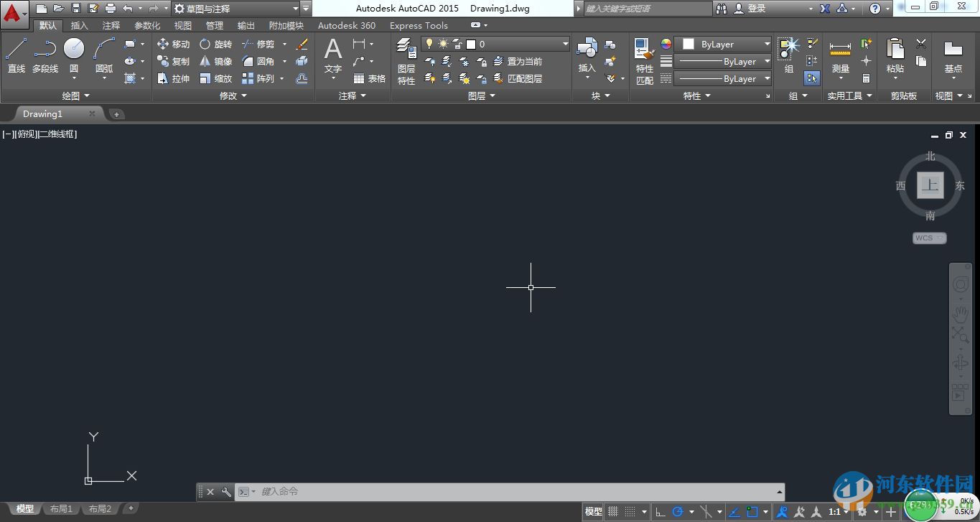Activate the Move (移动) modify tool
The image size is (980, 522).
174,44
